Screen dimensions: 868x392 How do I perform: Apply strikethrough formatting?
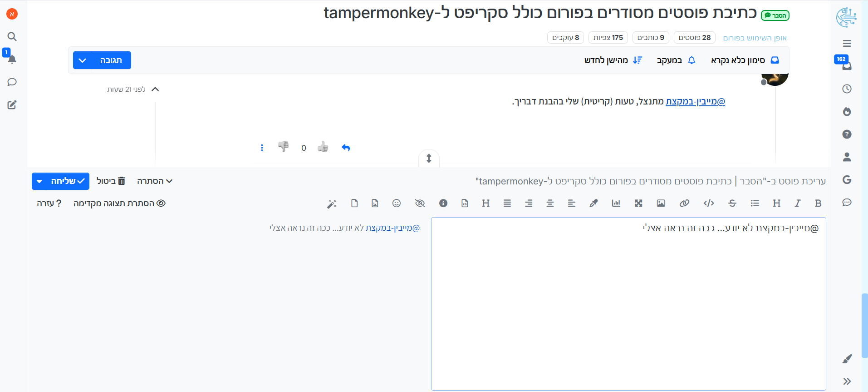point(732,203)
